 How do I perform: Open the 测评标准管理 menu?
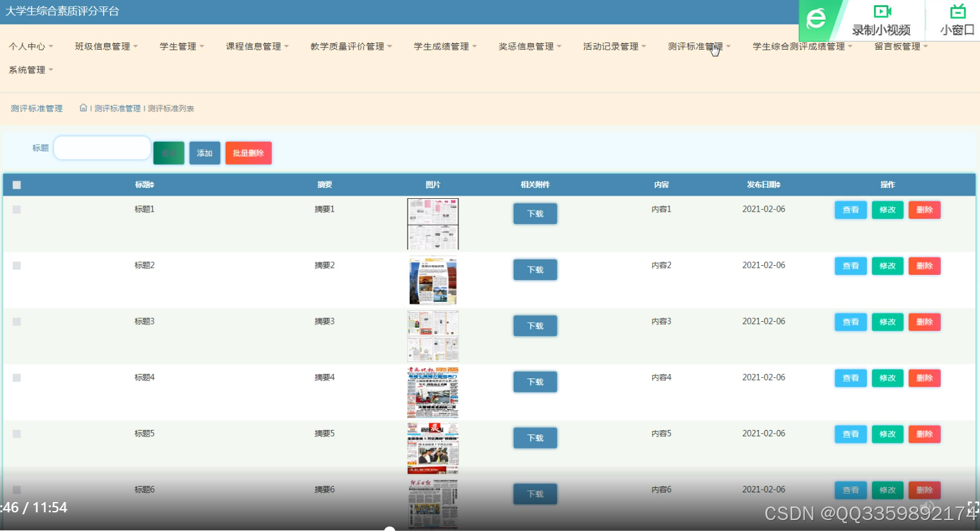point(699,46)
